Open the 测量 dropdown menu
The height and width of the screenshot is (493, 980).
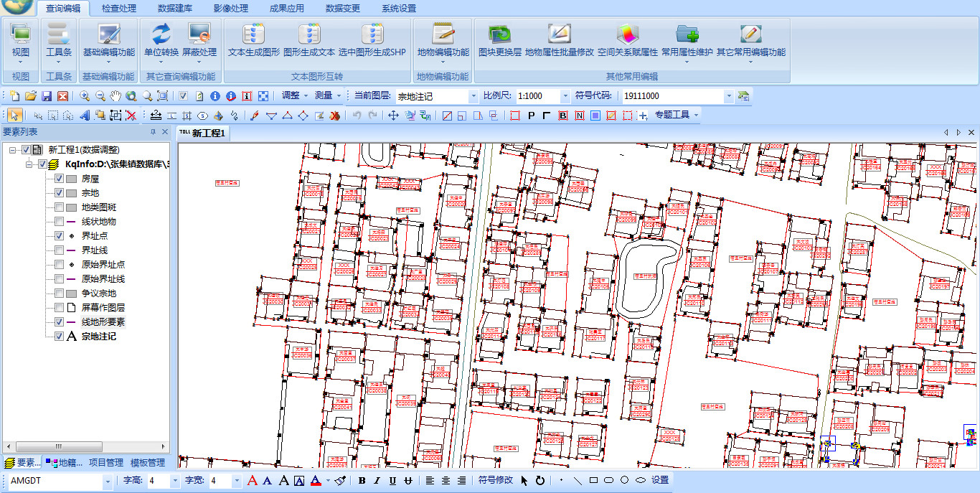point(328,95)
